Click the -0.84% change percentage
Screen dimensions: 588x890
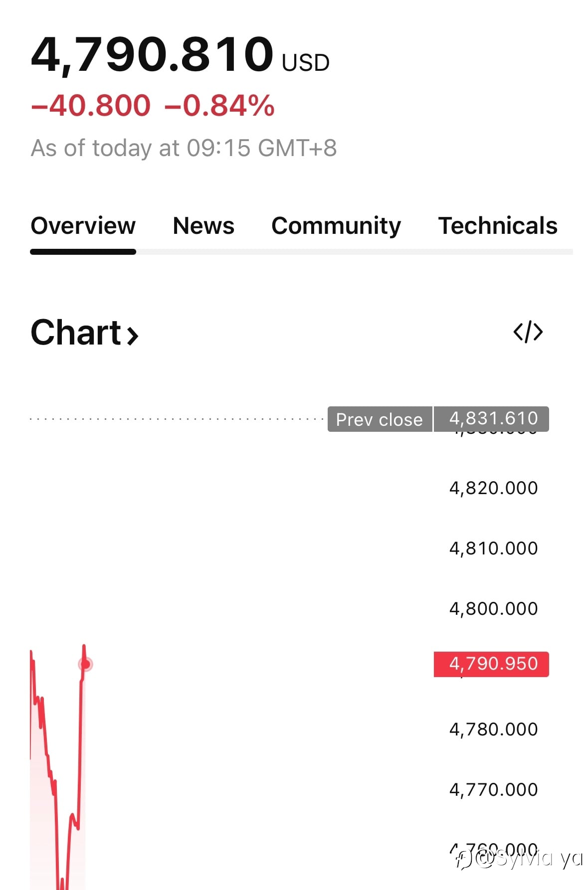coord(219,106)
